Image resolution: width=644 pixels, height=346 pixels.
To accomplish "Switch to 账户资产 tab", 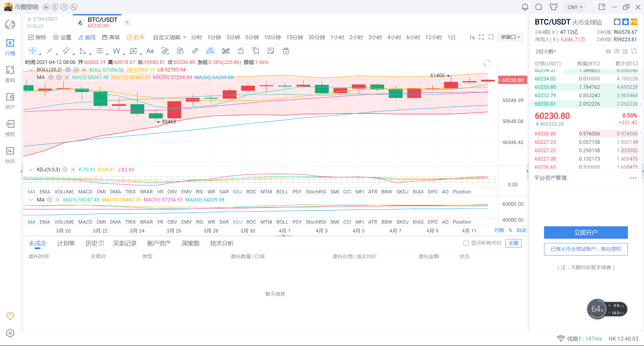I will click(x=159, y=243).
